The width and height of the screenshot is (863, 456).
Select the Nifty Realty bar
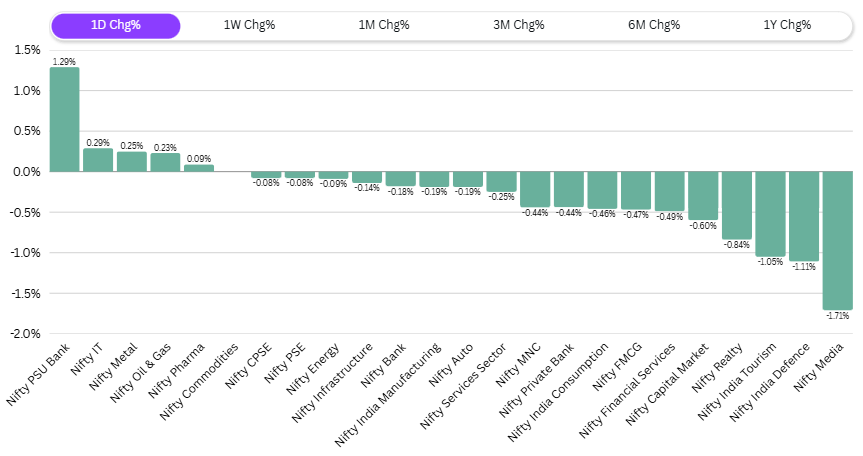pyautogui.click(x=736, y=205)
